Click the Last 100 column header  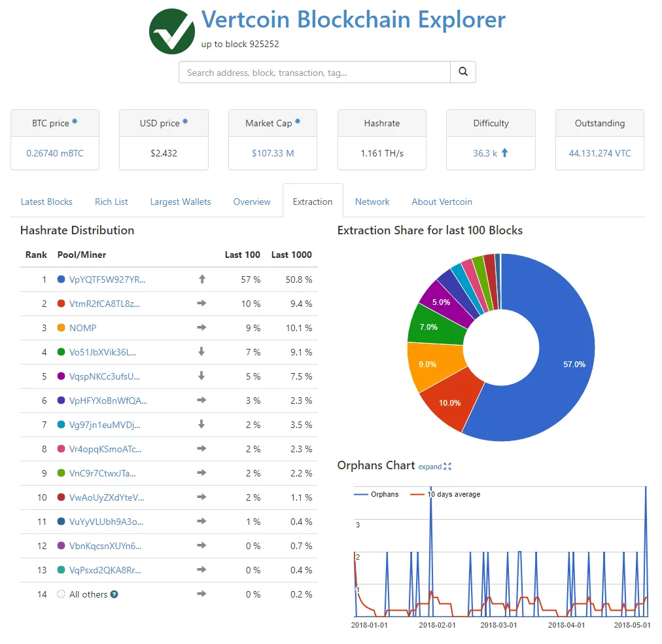pos(242,255)
